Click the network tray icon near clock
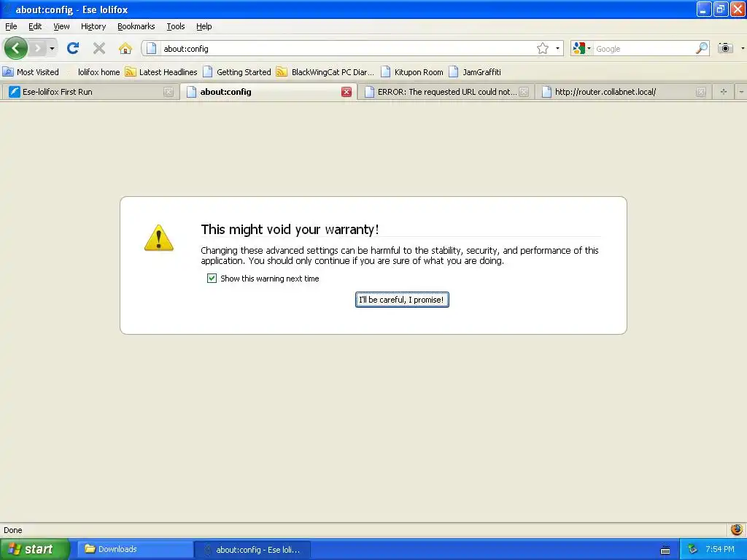Screen dimensions: 747x560 tap(692, 550)
